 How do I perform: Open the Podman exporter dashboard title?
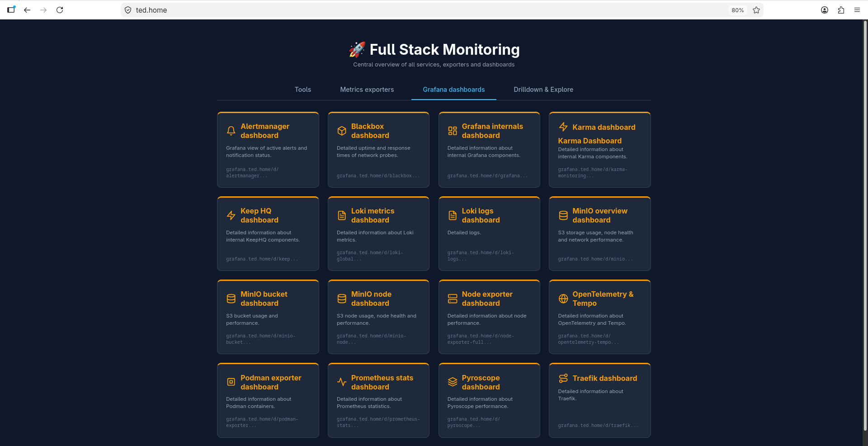pos(271,382)
